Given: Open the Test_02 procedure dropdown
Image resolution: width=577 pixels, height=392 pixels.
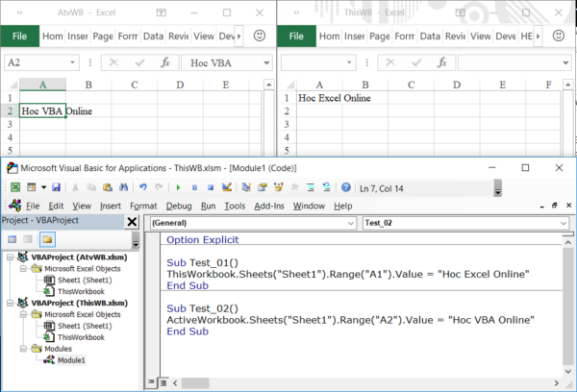Looking at the screenshot, I should [563, 223].
